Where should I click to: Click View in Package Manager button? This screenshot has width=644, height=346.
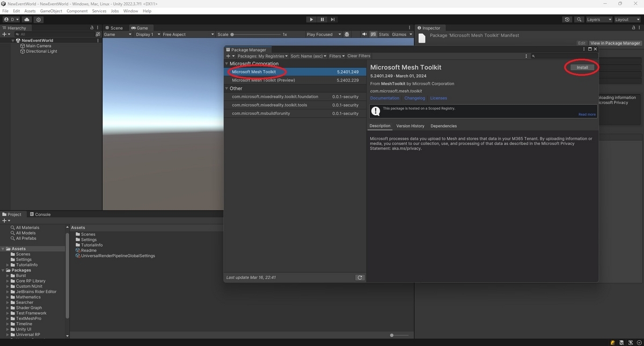pyautogui.click(x=615, y=43)
